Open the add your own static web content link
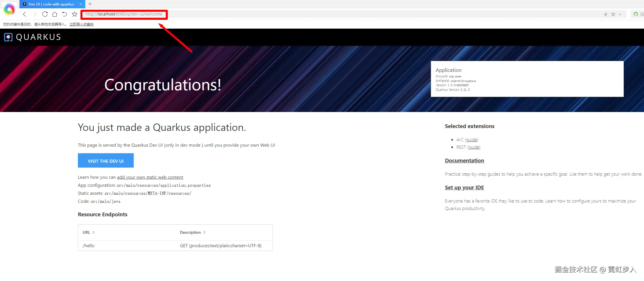Image resolution: width=644 pixels, height=281 pixels. (150, 177)
